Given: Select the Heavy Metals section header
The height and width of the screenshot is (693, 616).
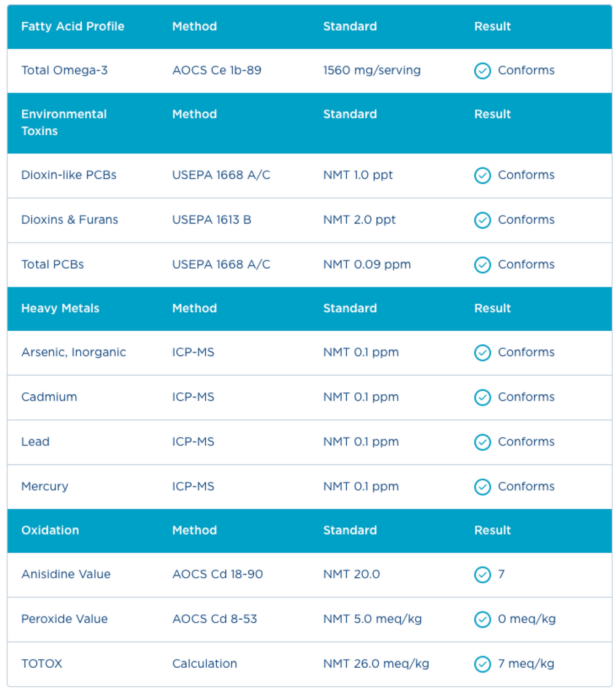Looking at the screenshot, I should point(60,308).
